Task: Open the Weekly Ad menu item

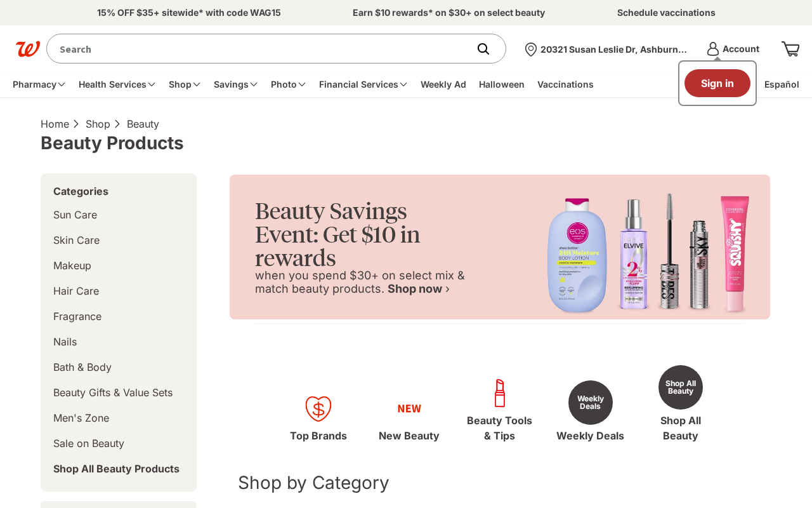Action: (443, 84)
